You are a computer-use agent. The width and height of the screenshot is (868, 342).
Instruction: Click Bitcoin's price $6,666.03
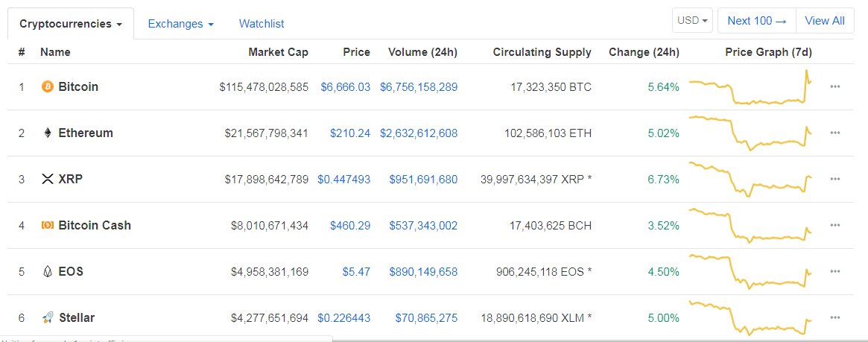[x=345, y=87]
